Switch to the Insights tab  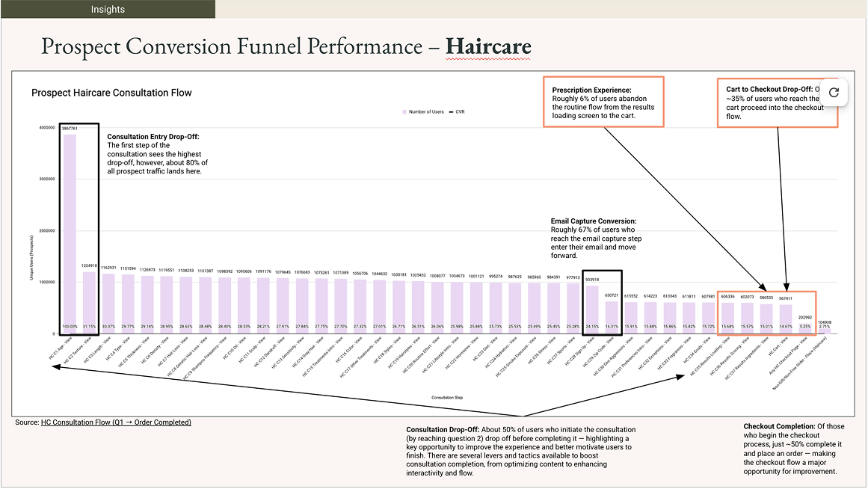click(x=107, y=9)
